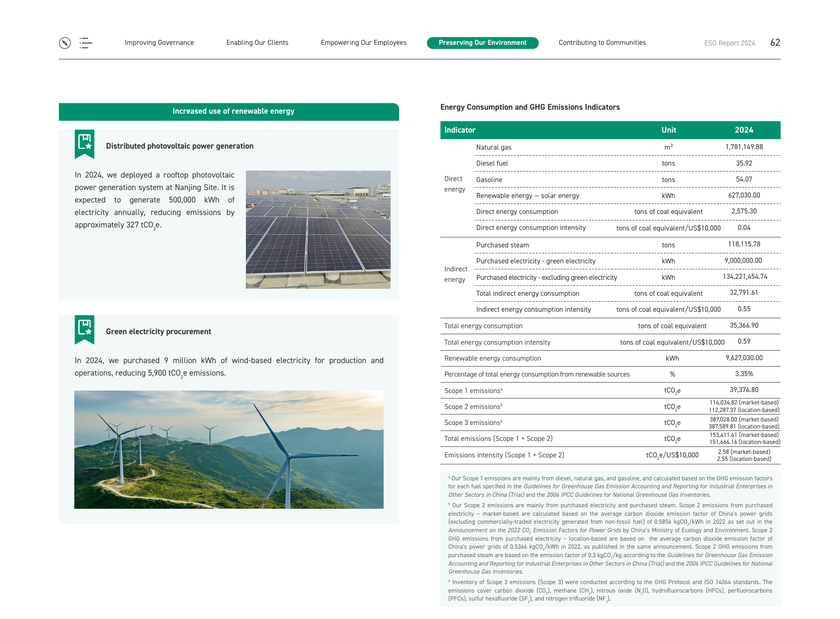Viewport: 840px width, 619px height.
Task: Click footnote 4 about Scope 1 emissions
Action: (610, 487)
